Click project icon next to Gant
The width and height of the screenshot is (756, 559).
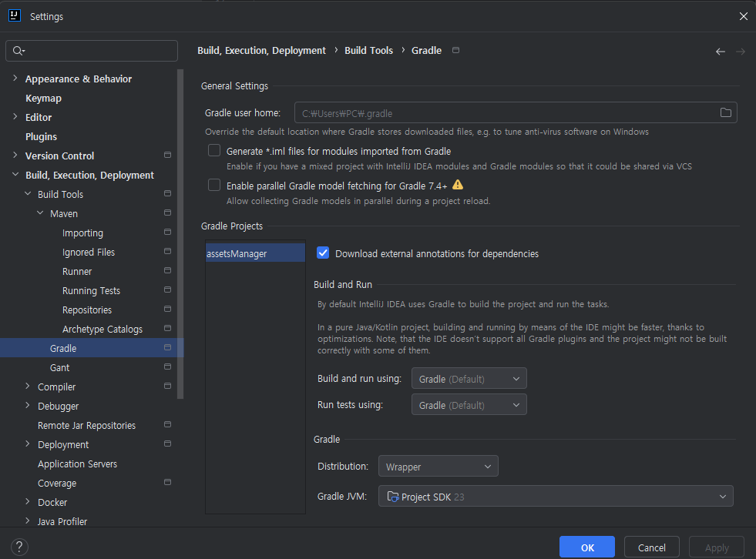pos(167,367)
